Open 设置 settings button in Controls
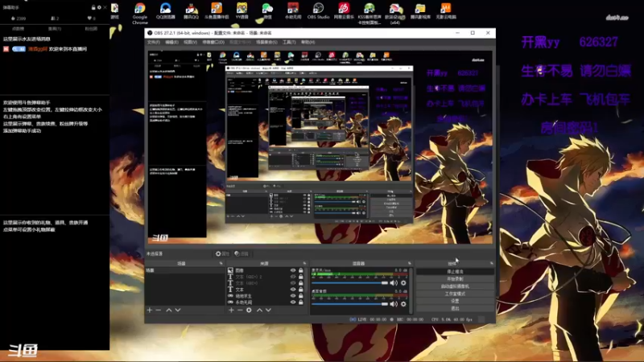Viewport: 644px width, 362px height. coord(455,301)
